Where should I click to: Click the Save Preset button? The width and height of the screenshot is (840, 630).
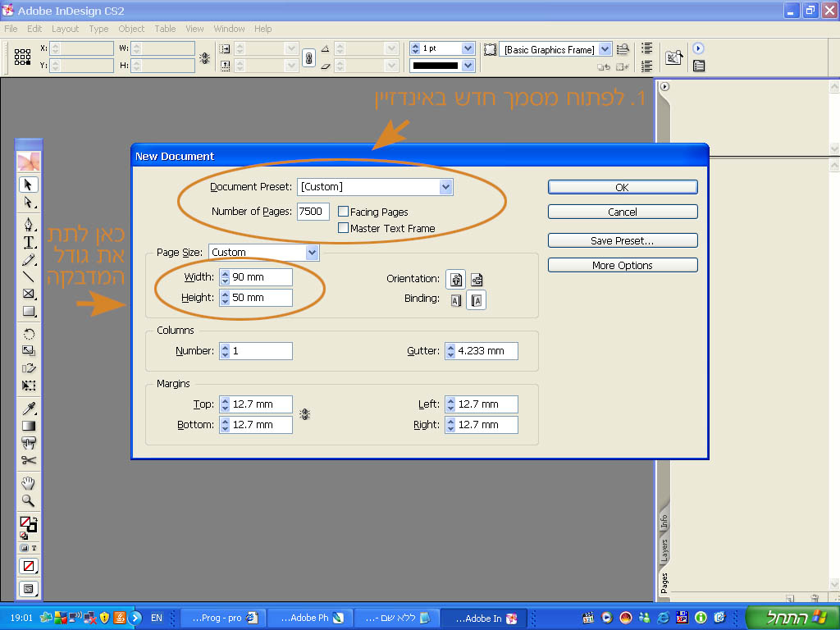point(623,240)
